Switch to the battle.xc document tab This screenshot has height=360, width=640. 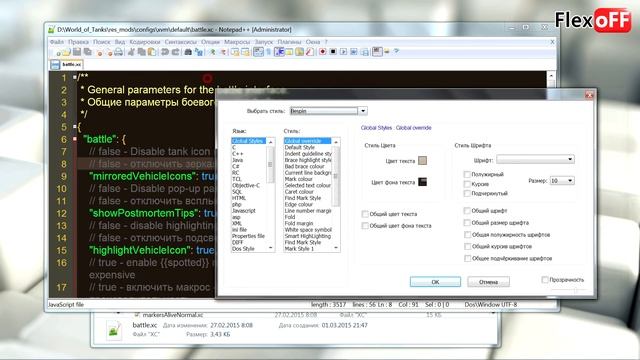pos(67,64)
